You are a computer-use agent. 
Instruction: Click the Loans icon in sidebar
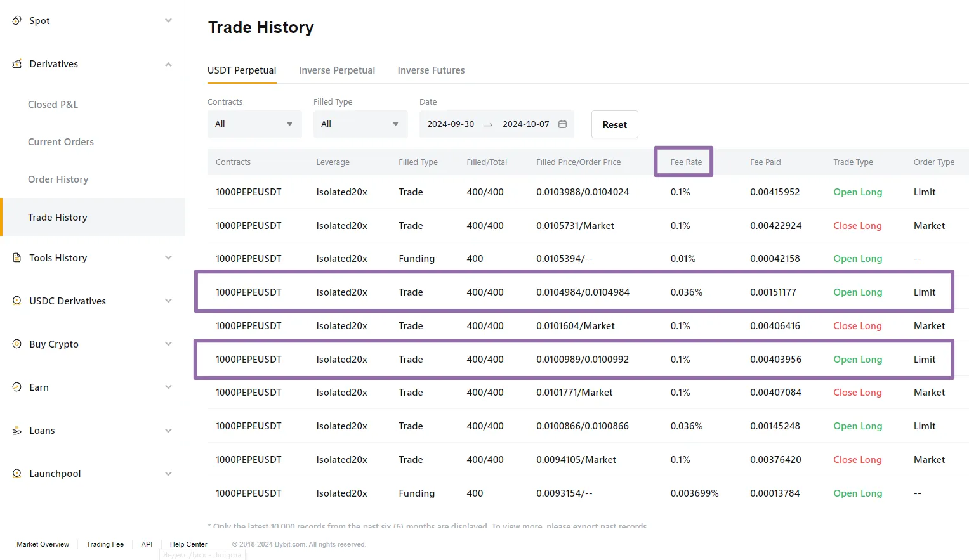click(17, 431)
